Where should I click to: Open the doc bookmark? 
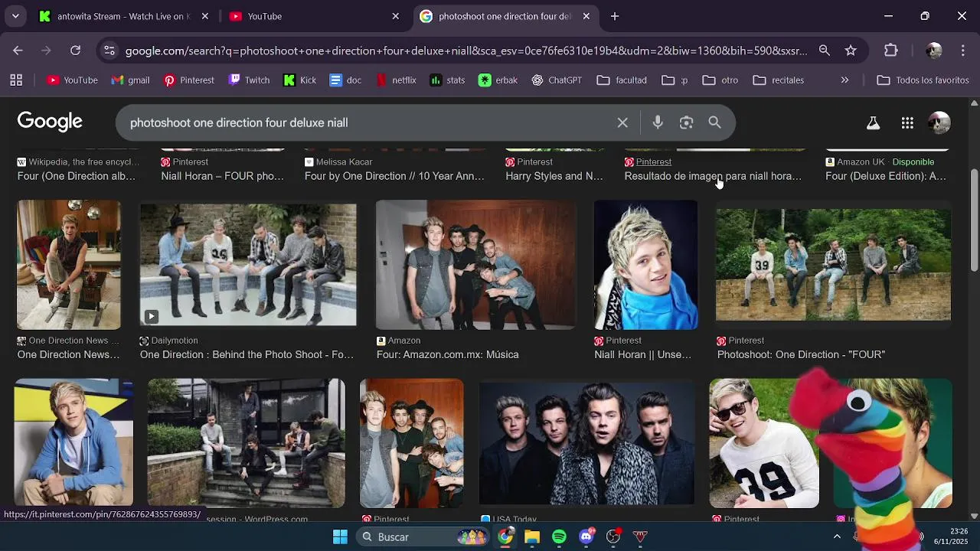point(345,80)
